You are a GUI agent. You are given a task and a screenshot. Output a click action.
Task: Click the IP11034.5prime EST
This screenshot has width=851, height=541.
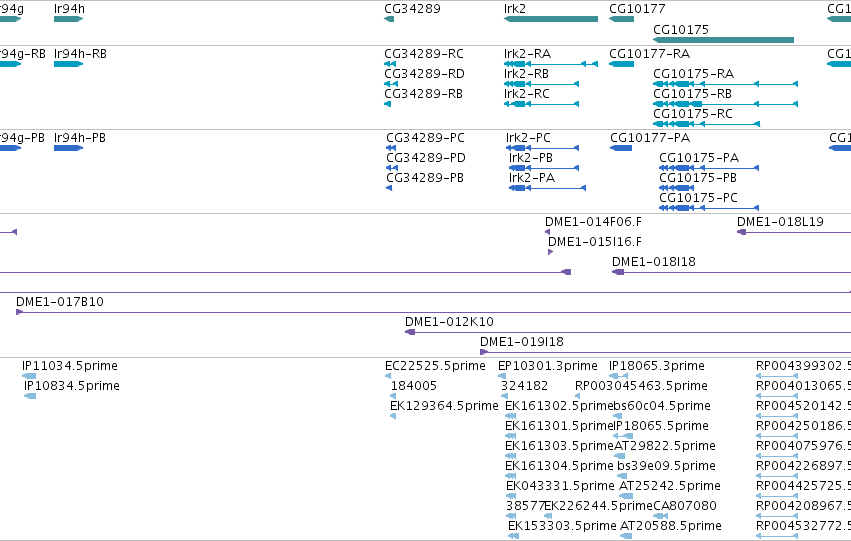[x=29, y=377]
